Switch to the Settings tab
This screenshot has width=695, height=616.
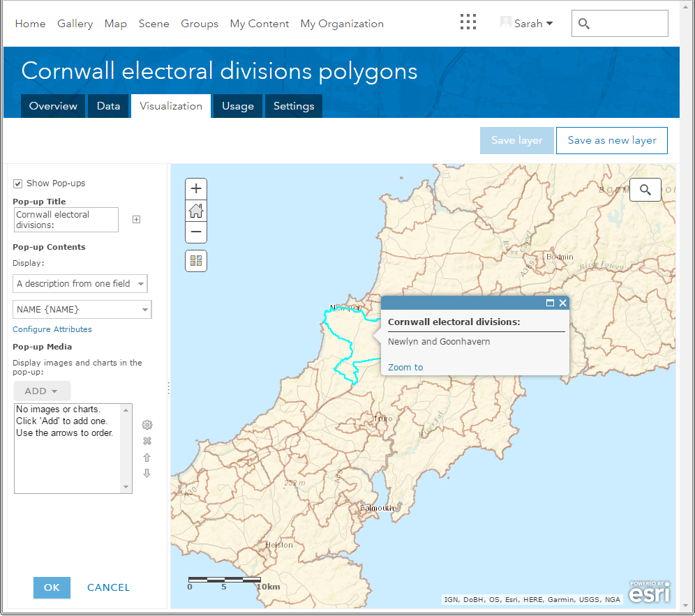point(294,106)
